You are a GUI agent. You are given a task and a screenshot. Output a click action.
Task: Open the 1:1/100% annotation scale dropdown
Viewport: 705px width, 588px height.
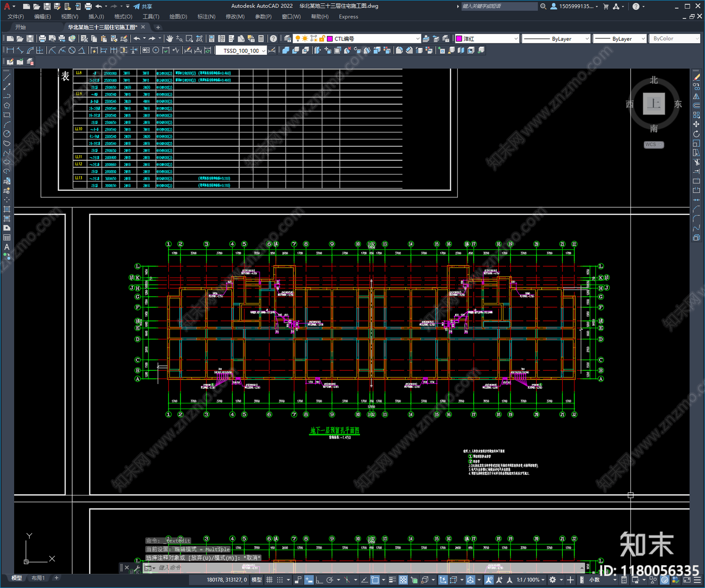(531, 580)
